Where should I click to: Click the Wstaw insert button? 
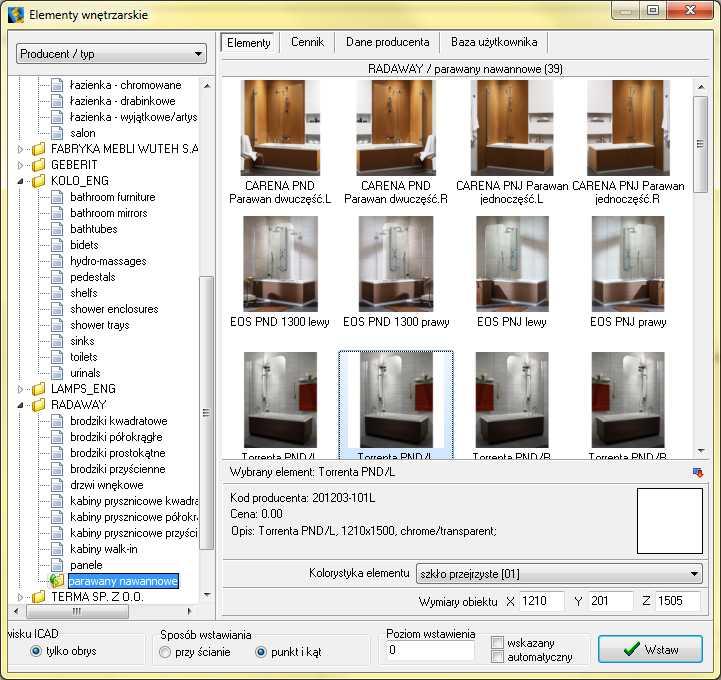tap(650, 649)
